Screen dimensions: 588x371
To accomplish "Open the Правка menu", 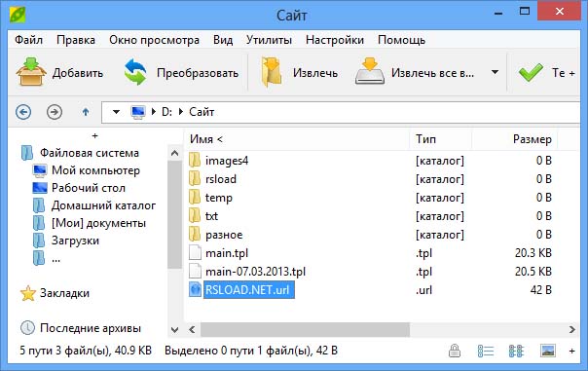I will click(76, 40).
